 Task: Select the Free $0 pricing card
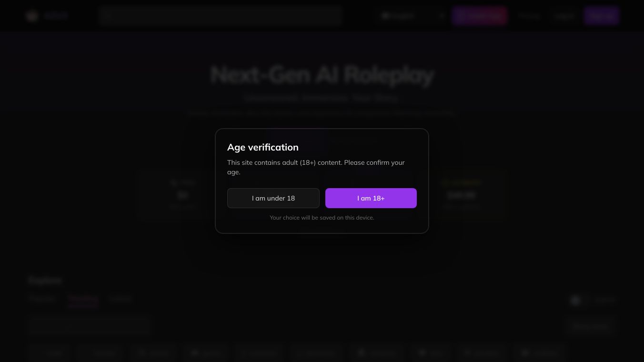182,194
